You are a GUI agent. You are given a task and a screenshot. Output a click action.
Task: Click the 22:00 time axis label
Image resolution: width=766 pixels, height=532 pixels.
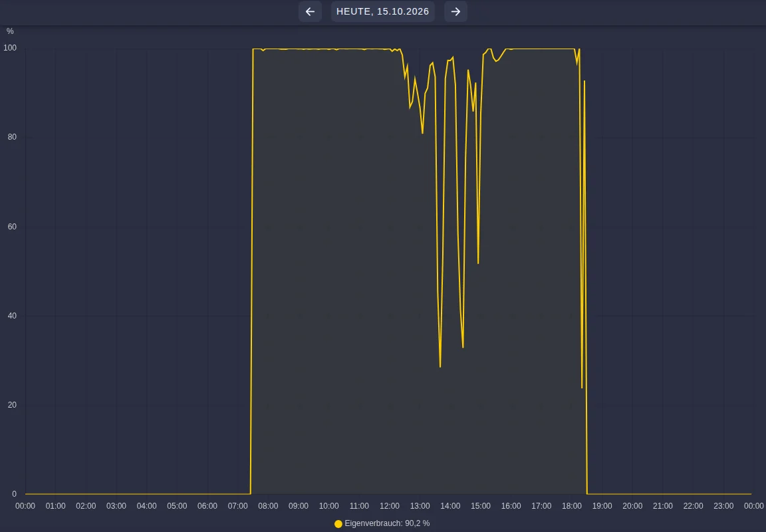click(x=694, y=505)
